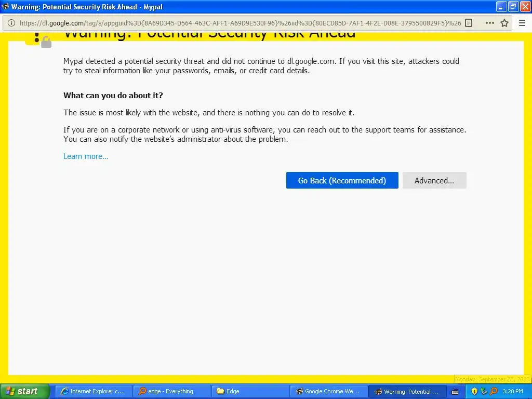Click the Everything search tray icon
This screenshot has width=532, height=399.
[x=494, y=391]
